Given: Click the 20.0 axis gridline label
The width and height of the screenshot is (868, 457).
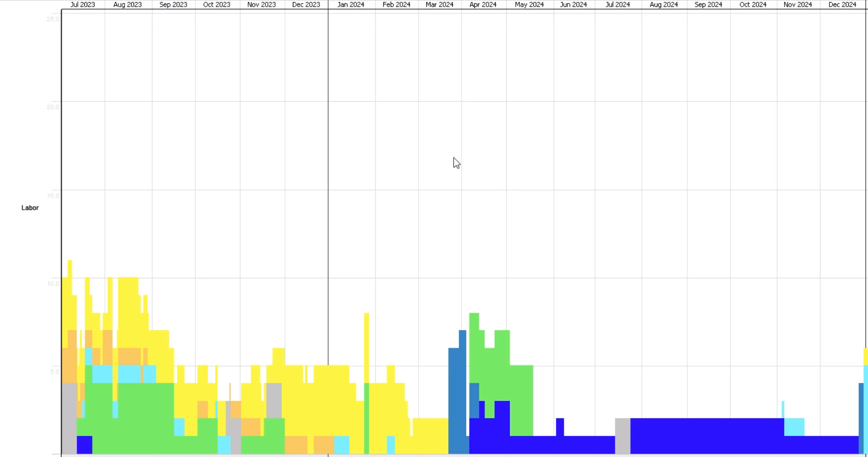Looking at the screenshot, I should 53,107.
